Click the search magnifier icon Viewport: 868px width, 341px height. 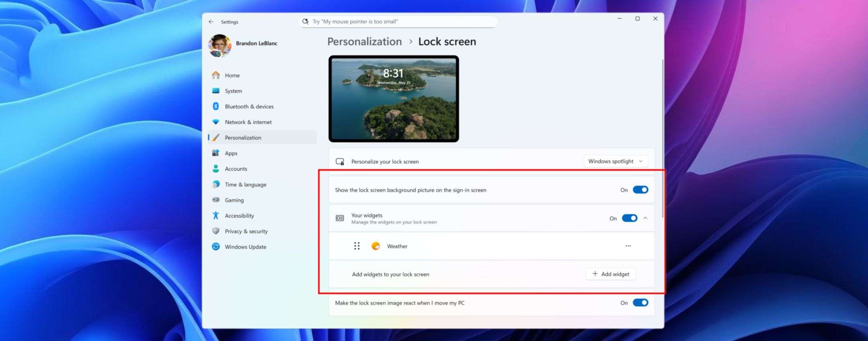[305, 21]
